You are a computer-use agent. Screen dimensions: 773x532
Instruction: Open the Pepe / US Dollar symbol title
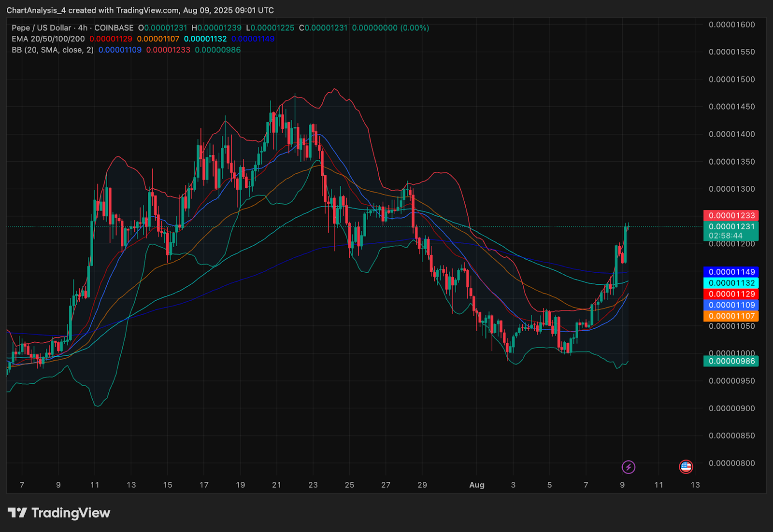(41, 28)
